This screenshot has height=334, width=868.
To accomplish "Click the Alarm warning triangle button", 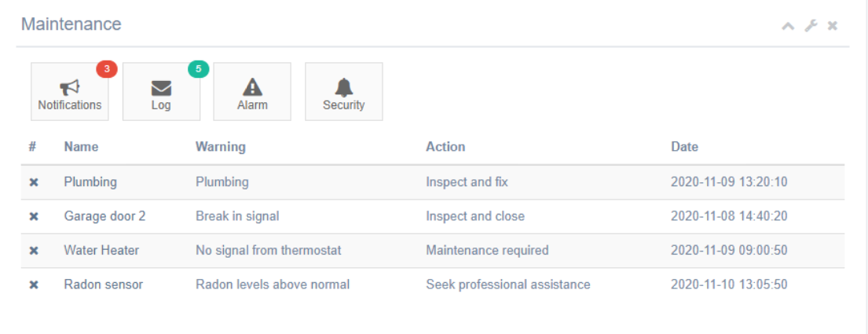I will [252, 92].
